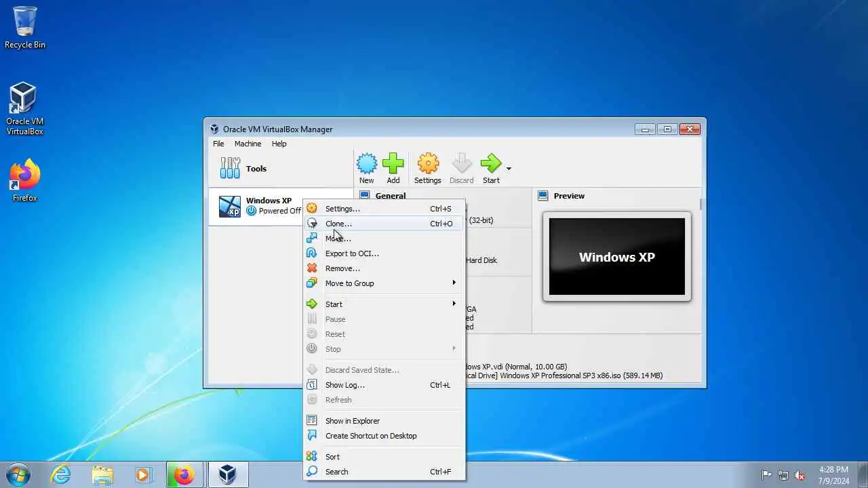Select the Firefox desktop shortcut
Image resolution: width=868 pixels, height=488 pixels.
tap(25, 180)
